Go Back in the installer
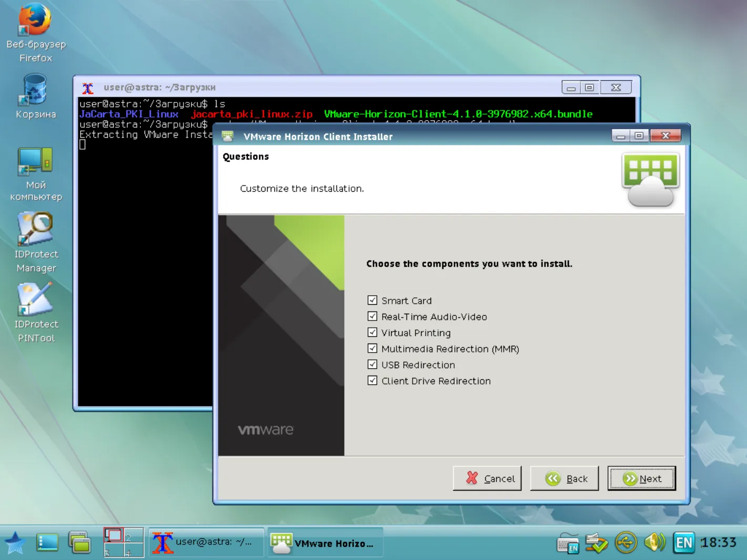This screenshot has width=747, height=560. coord(565,479)
